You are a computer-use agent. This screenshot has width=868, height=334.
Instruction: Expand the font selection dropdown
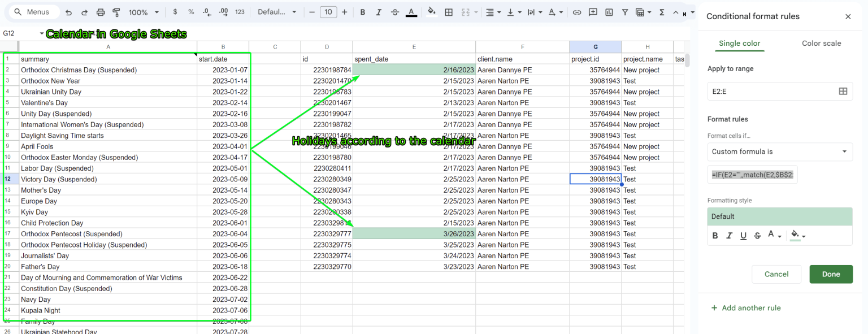(x=277, y=11)
